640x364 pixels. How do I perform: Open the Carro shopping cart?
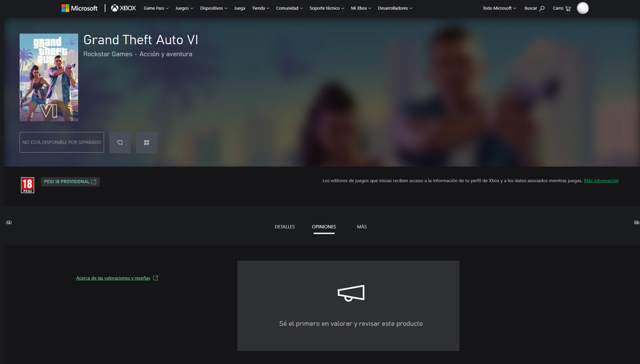point(562,9)
